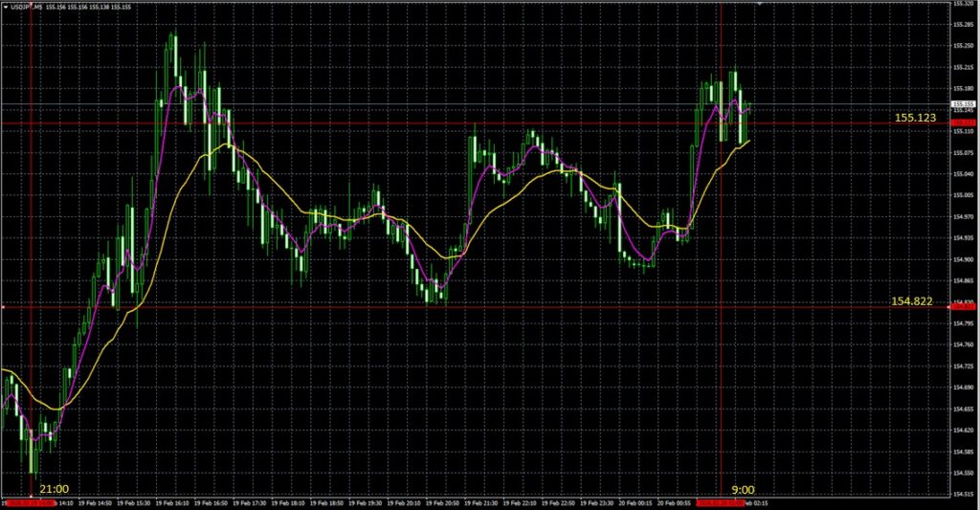The height and width of the screenshot is (510, 980).
Task: Click the 155.180 value on price scale
Action: click(x=963, y=89)
